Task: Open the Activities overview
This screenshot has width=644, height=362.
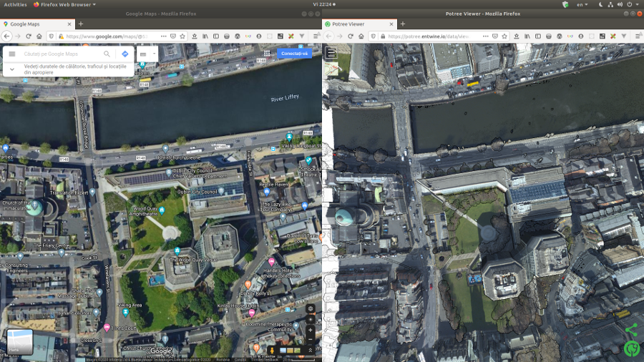Action: point(15,4)
